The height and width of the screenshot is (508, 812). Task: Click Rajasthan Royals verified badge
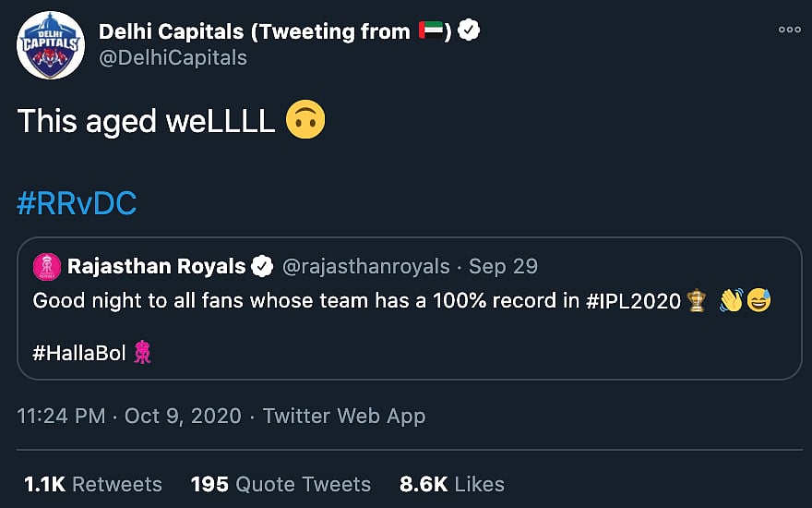click(262, 267)
